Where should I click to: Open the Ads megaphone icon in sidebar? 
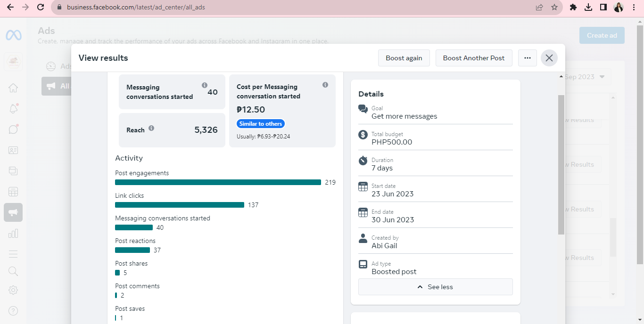point(13,212)
